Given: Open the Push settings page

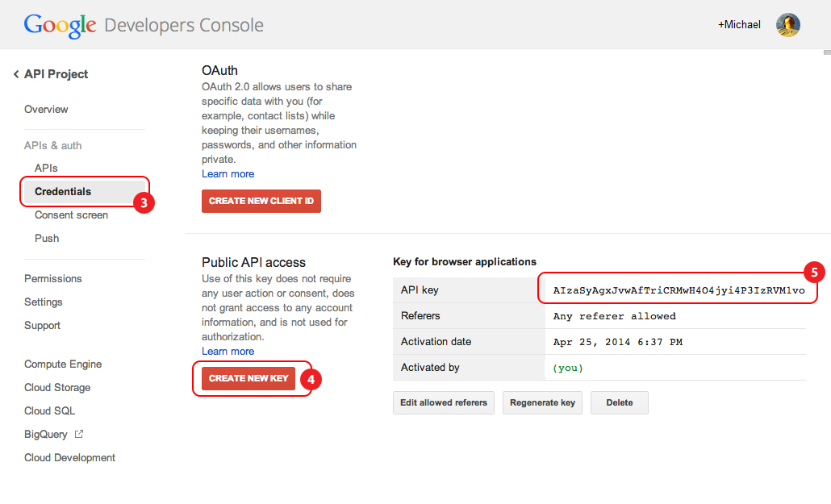Looking at the screenshot, I should point(47,239).
